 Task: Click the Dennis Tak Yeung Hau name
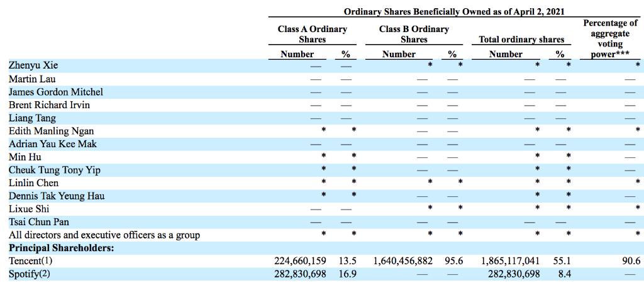click(x=57, y=196)
